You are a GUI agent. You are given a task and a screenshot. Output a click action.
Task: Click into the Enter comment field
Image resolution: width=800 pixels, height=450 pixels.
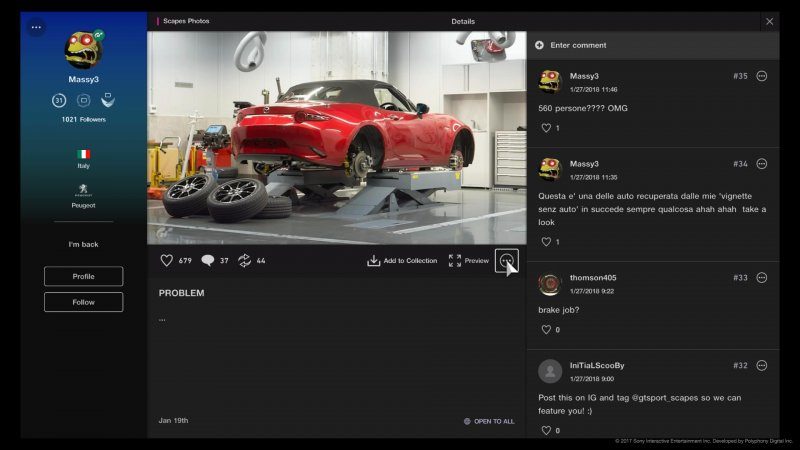click(x=650, y=45)
